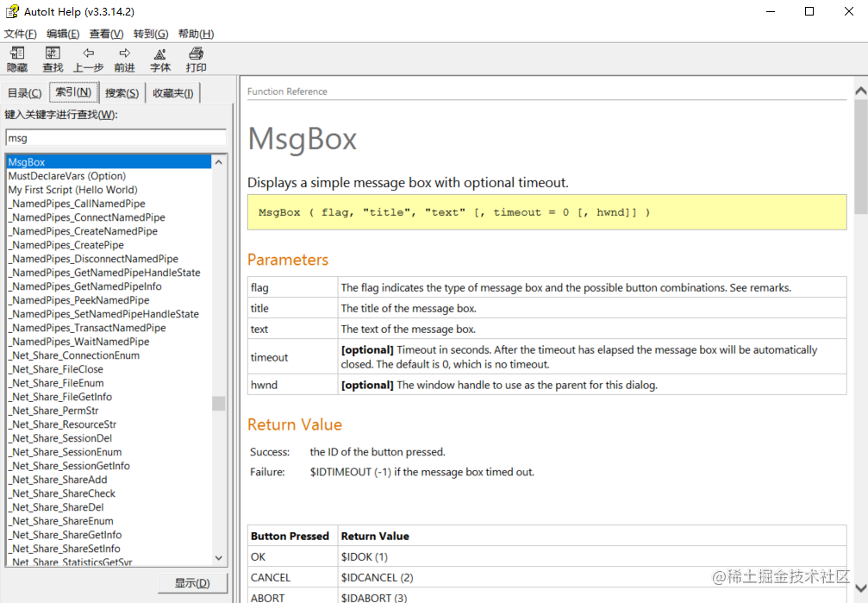Image resolution: width=868 pixels, height=603 pixels.
Task: Select My First Script (Hello World) entry
Action: tap(72, 190)
